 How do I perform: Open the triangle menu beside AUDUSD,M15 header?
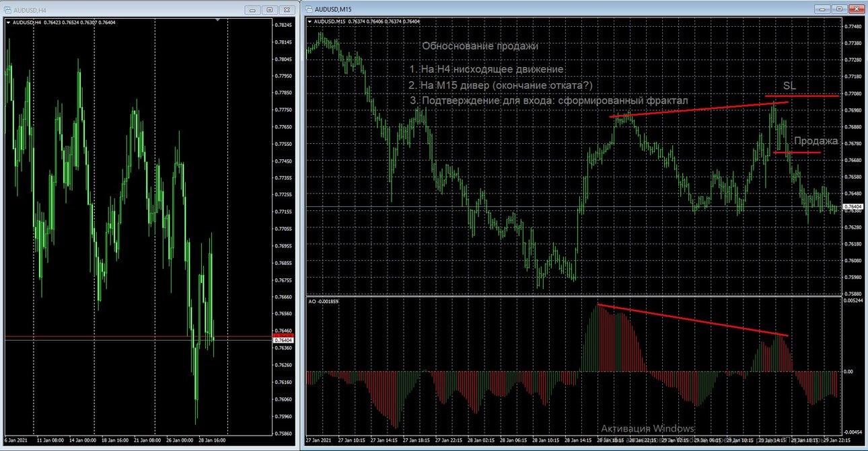tap(310, 22)
